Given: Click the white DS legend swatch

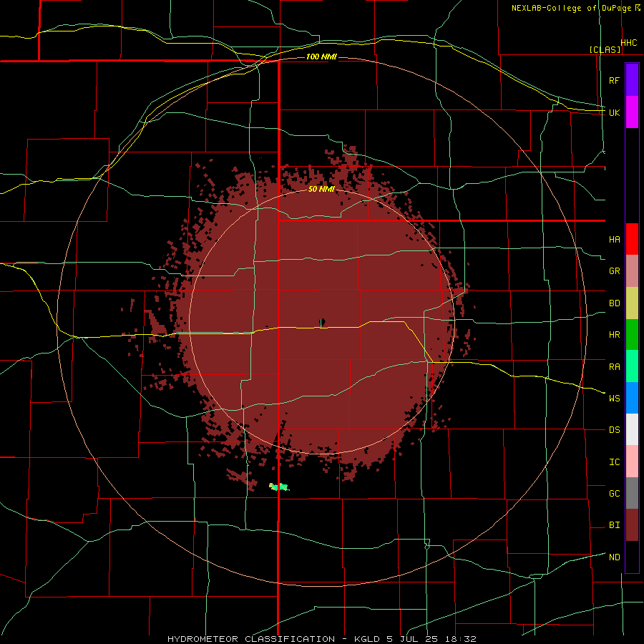Looking at the screenshot, I should (632, 429).
